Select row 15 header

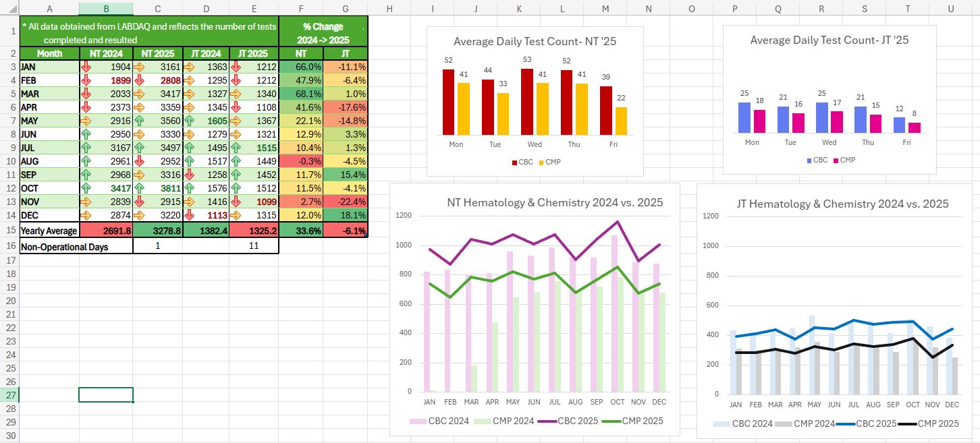[x=9, y=231]
